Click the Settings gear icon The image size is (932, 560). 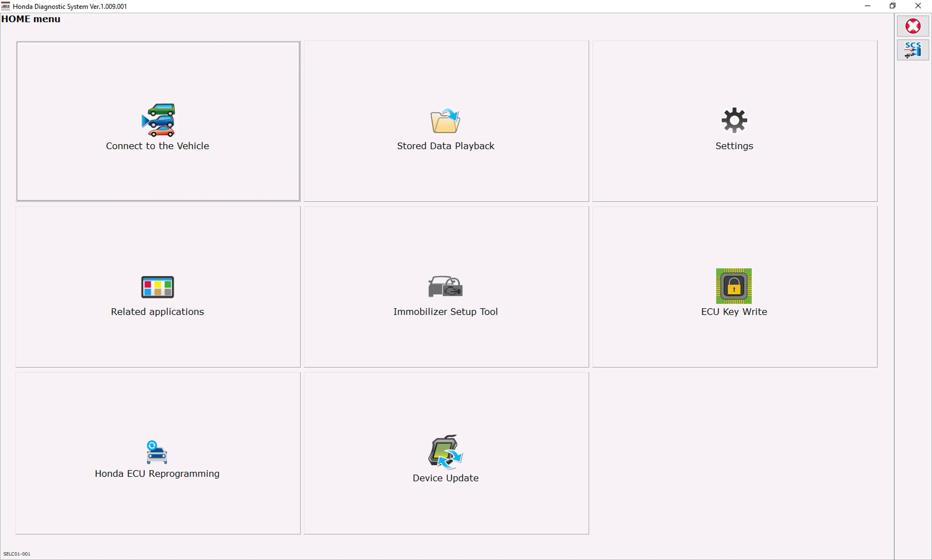(x=734, y=120)
